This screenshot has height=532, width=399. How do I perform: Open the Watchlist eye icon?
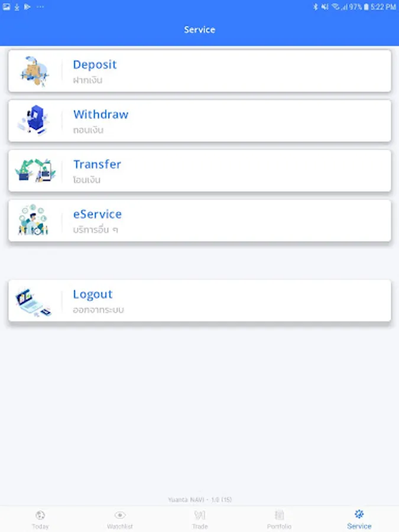120,515
